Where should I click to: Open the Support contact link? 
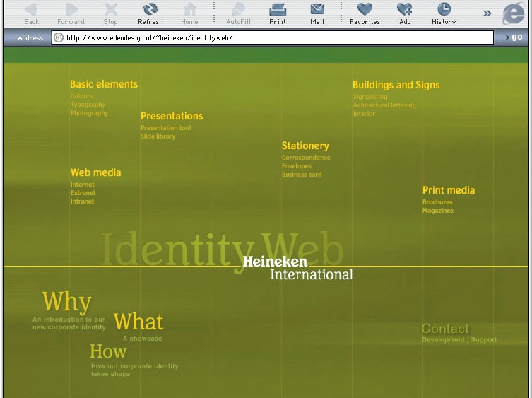click(x=483, y=339)
